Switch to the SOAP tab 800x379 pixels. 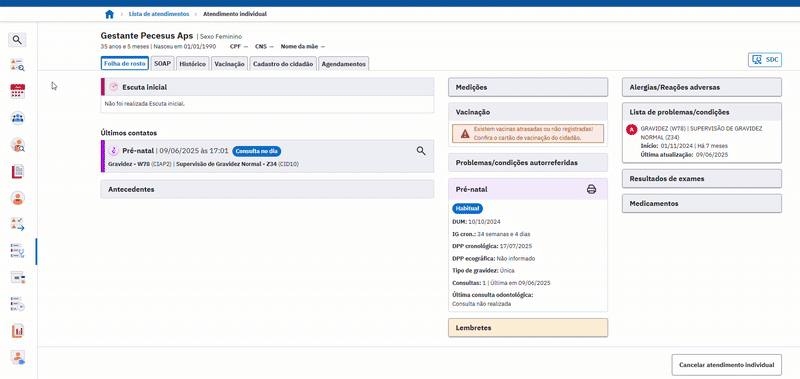[162, 64]
